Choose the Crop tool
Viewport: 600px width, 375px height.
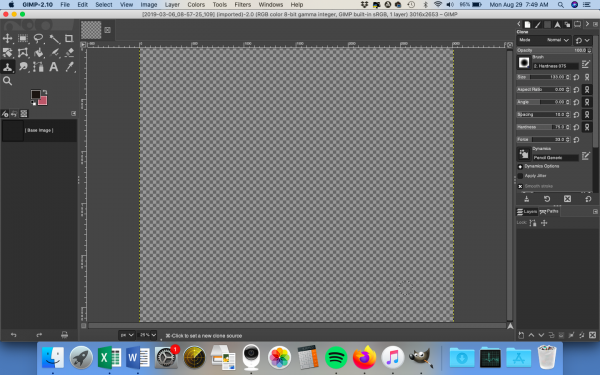tap(69, 38)
